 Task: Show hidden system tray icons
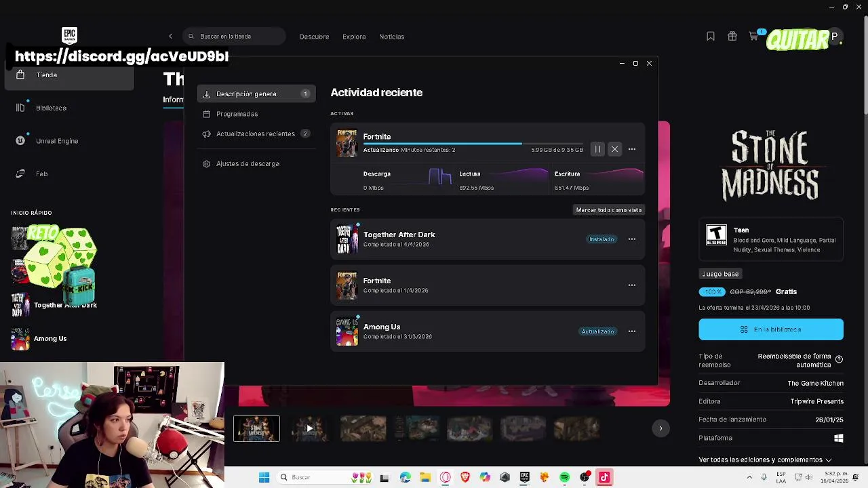pyautogui.click(x=749, y=478)
